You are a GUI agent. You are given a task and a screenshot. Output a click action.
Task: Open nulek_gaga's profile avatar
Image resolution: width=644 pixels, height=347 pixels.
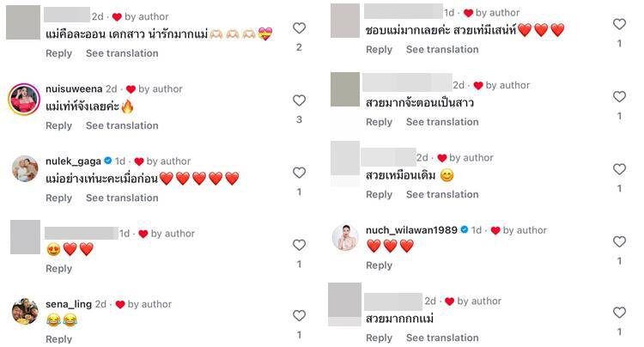25,168
